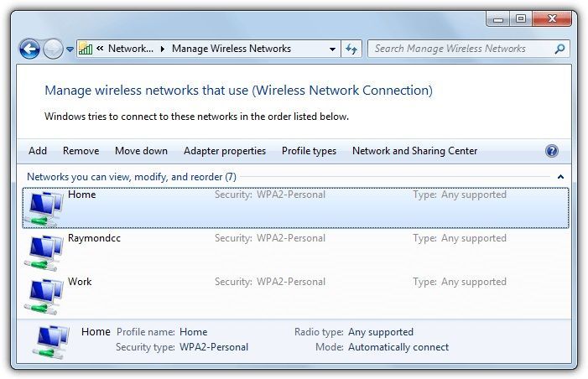Image resolution: width=588 pixels, height=379 pixels.
Task: Click the Raymondcc network computer icon
Action: pos(44,252)
